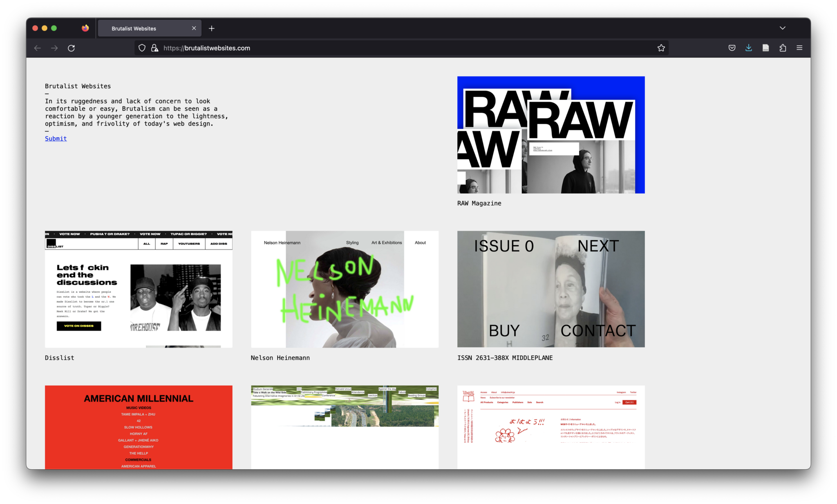Click the Firefox icon beside the tab
This screenshot has width=837, height=504.
85,28
